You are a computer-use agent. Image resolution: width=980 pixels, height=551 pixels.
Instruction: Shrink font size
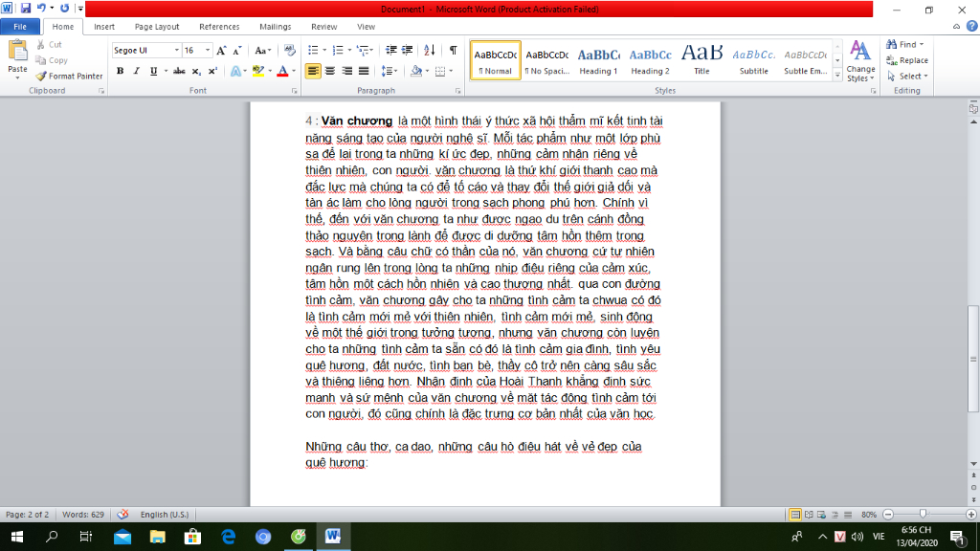pyautogui.click(x=237, y=51)
